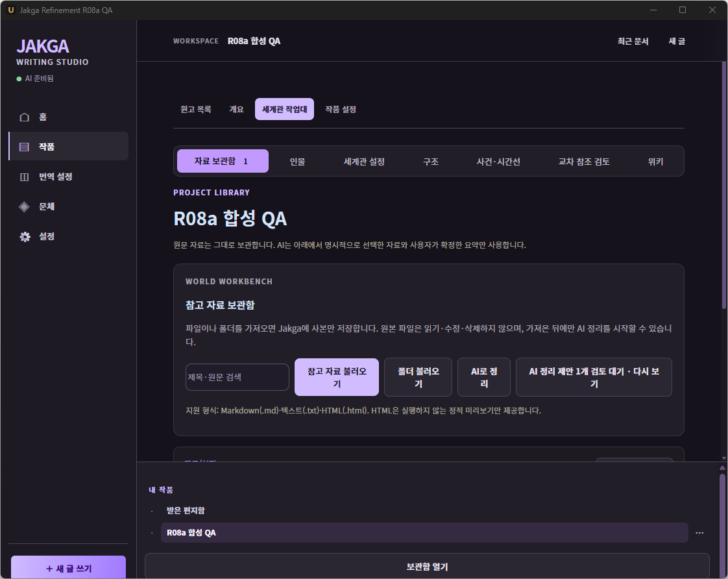Click the AI로 정리 button

click(484, 377)
